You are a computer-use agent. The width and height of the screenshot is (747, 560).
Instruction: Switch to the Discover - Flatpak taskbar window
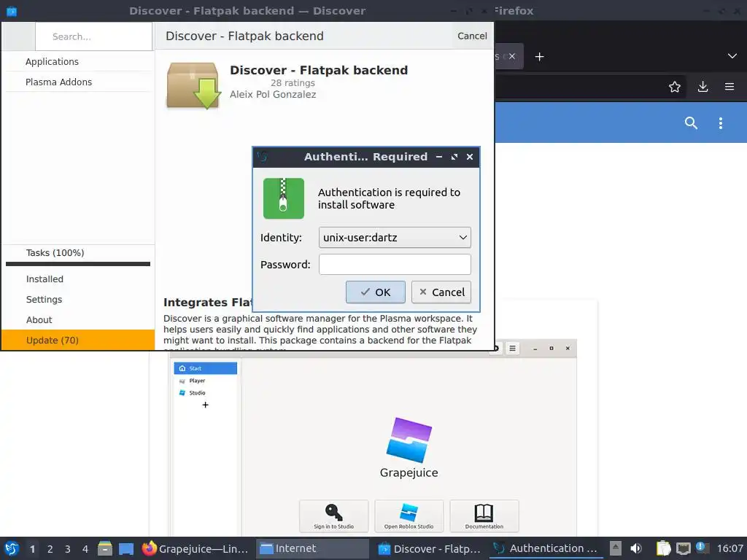click(x=429, y=548)
